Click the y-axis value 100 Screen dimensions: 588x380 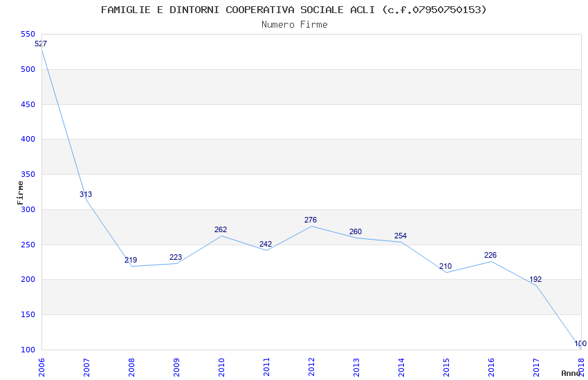[x=28, y=350]
